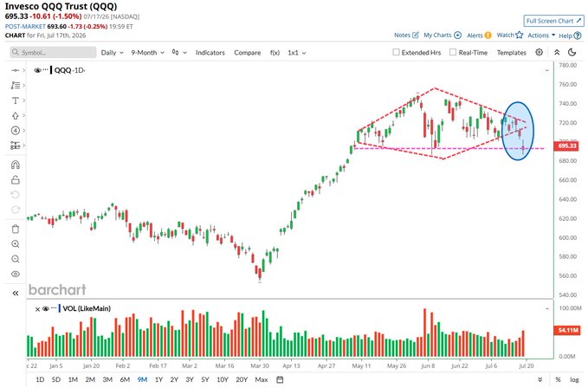This screenshot has height=388, width=588.
Task: Open the Actions dropdown
Action: pos(541,36)
